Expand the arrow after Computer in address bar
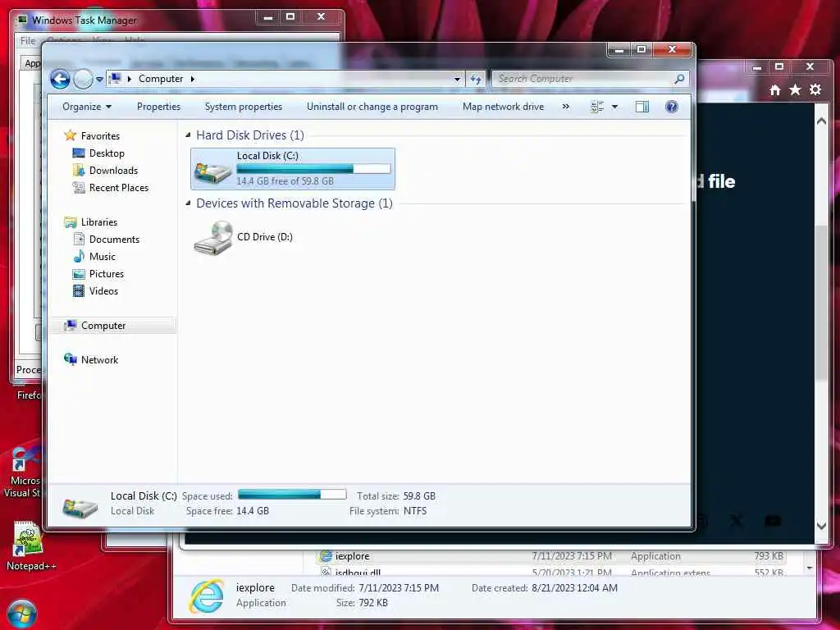The width and height of the screenshot is (840, 630). (x=193, y=79)
